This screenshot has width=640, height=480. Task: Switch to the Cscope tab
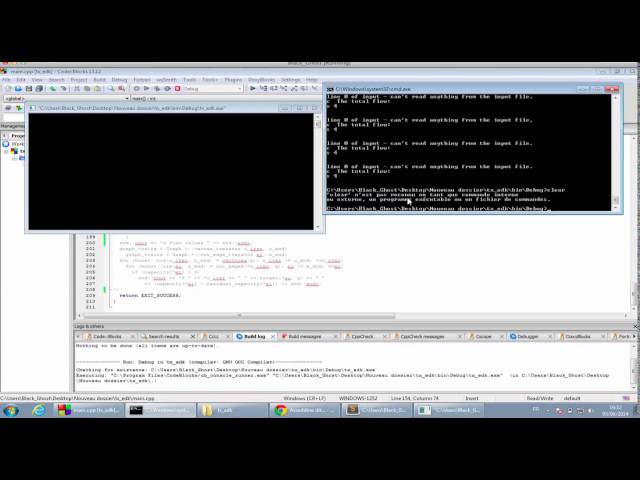pos(483,336)
